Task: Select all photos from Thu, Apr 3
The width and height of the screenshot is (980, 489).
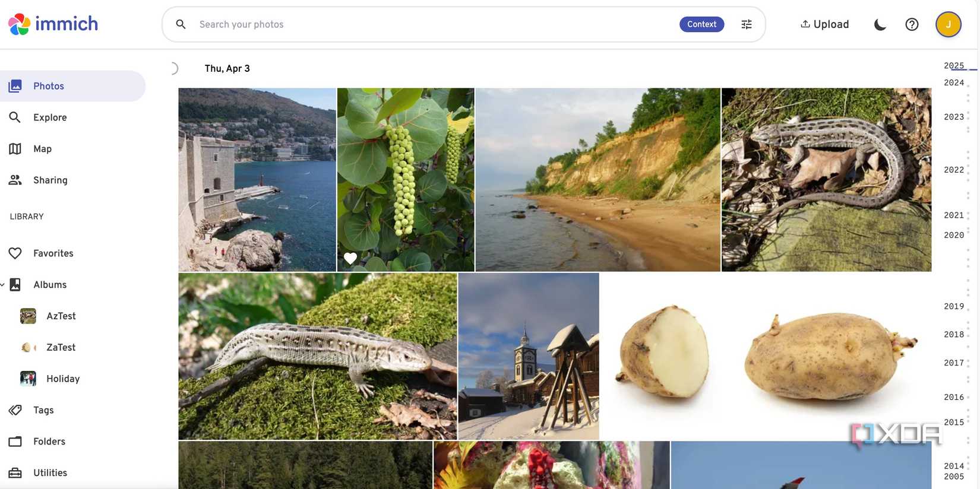Action: [174, 69]
